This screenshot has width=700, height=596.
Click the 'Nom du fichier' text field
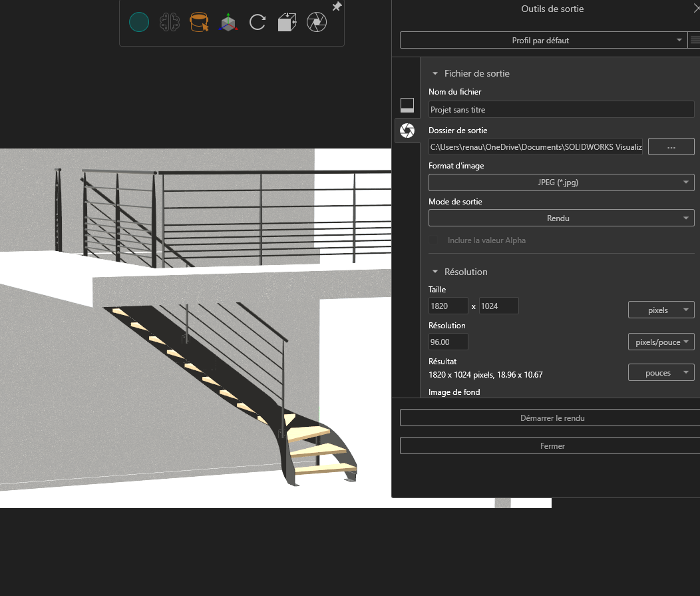tap(561, 110)
